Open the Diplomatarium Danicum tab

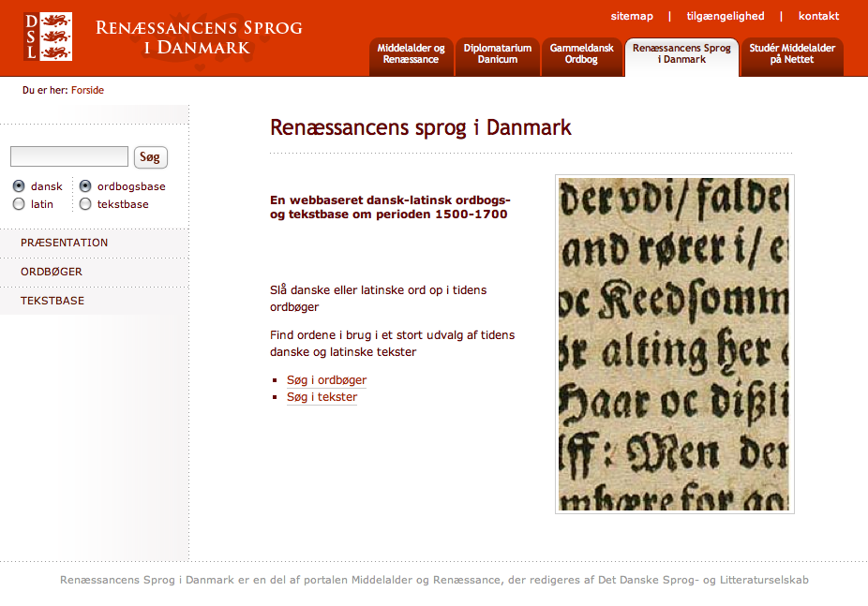[x=497, y=54]
